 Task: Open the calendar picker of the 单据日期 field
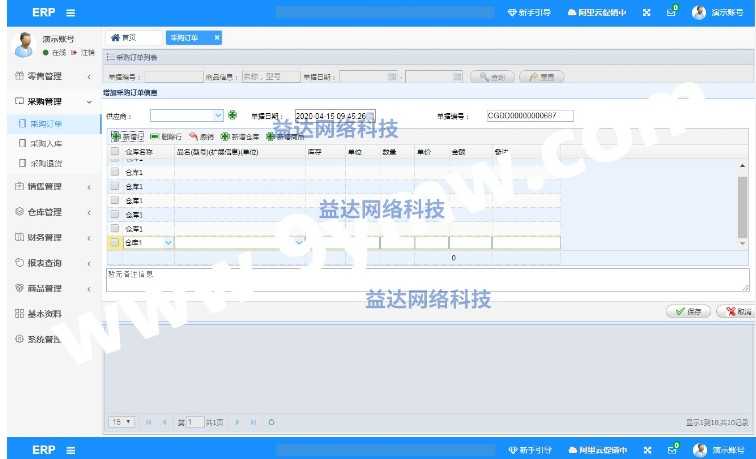click(370, 116)
